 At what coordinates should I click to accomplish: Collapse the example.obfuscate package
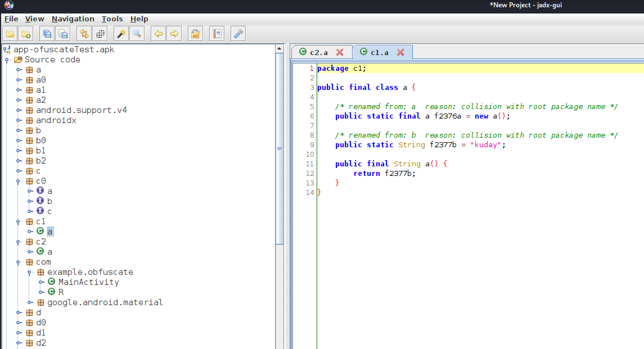[30, 272]
